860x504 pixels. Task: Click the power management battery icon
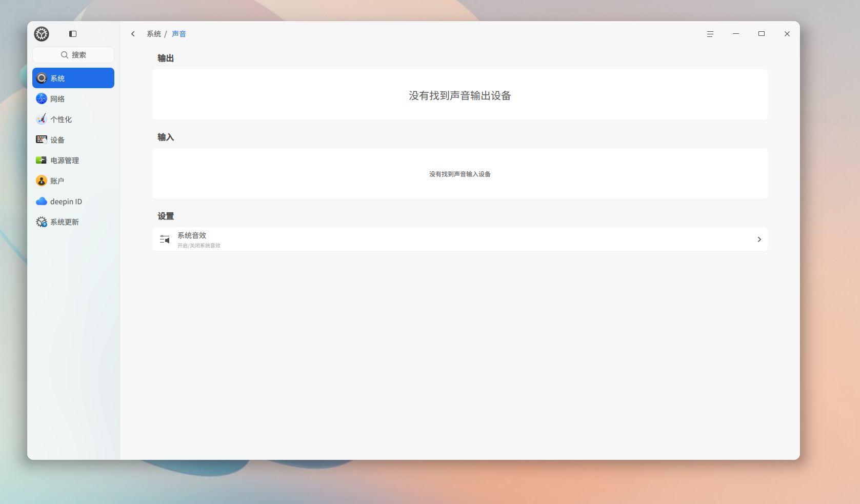click(x=42, y=160)
